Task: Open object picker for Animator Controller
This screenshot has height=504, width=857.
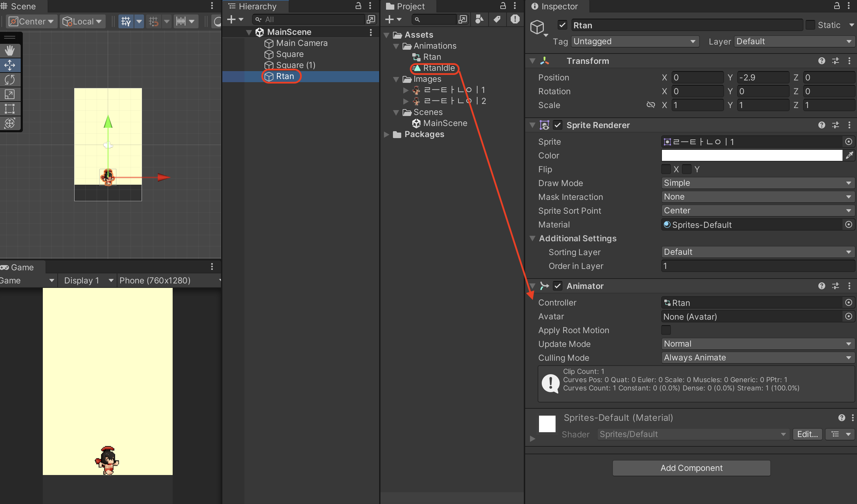Action: (848, 303)
